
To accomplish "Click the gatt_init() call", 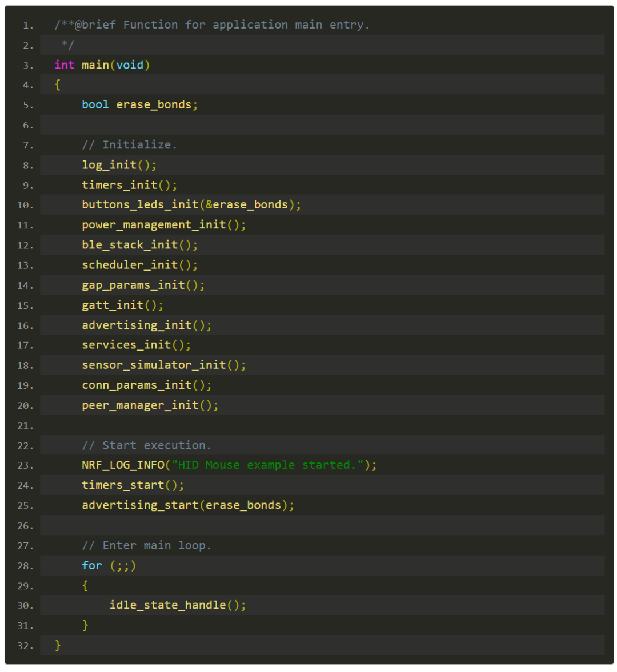I will 123,305.
